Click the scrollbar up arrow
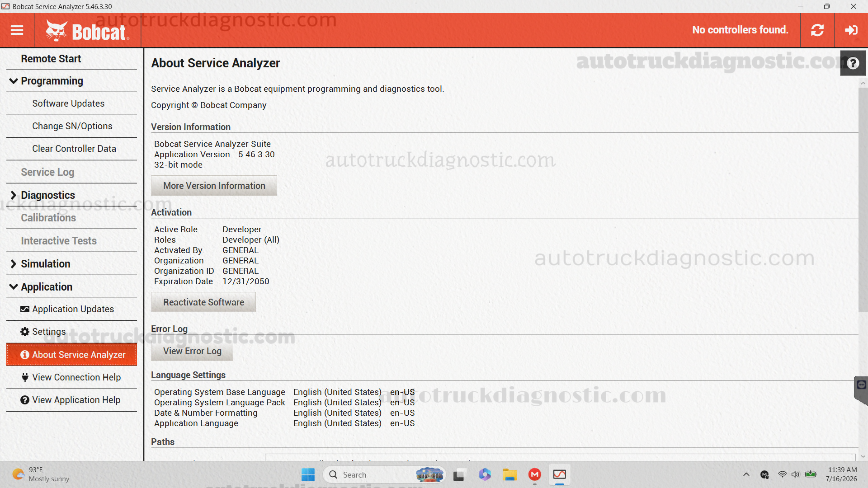868x488 pixels. coord(863,83)
